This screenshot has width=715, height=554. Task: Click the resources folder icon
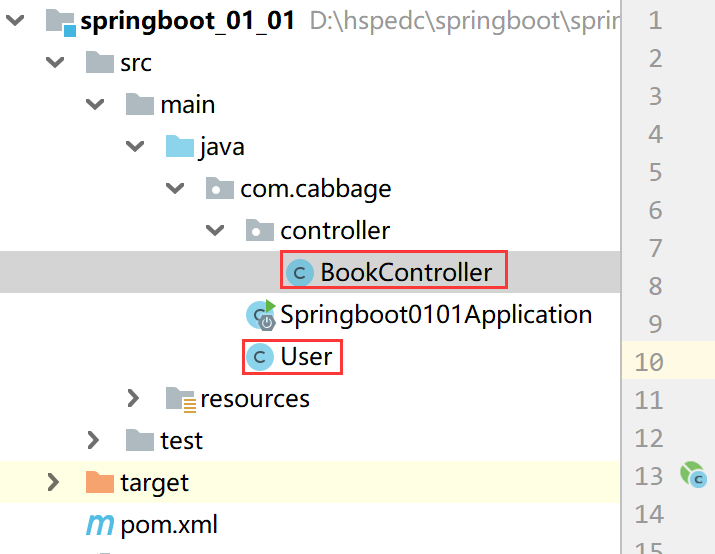click(180, 399)
